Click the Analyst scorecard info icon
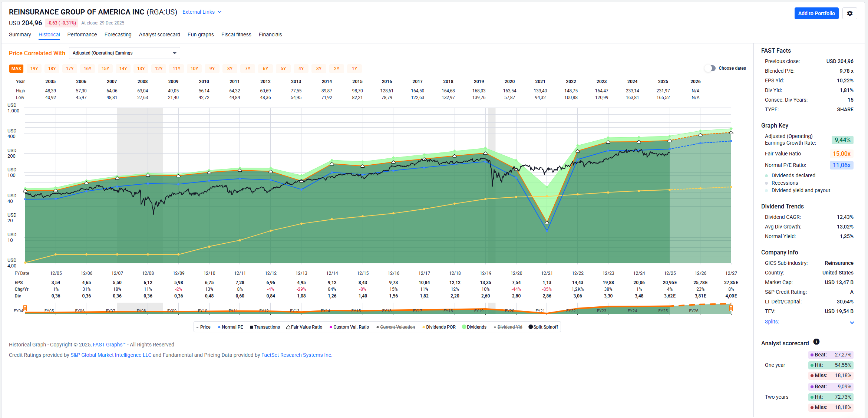868x418 pixels. pyautogui.click(x=816, y=342)
